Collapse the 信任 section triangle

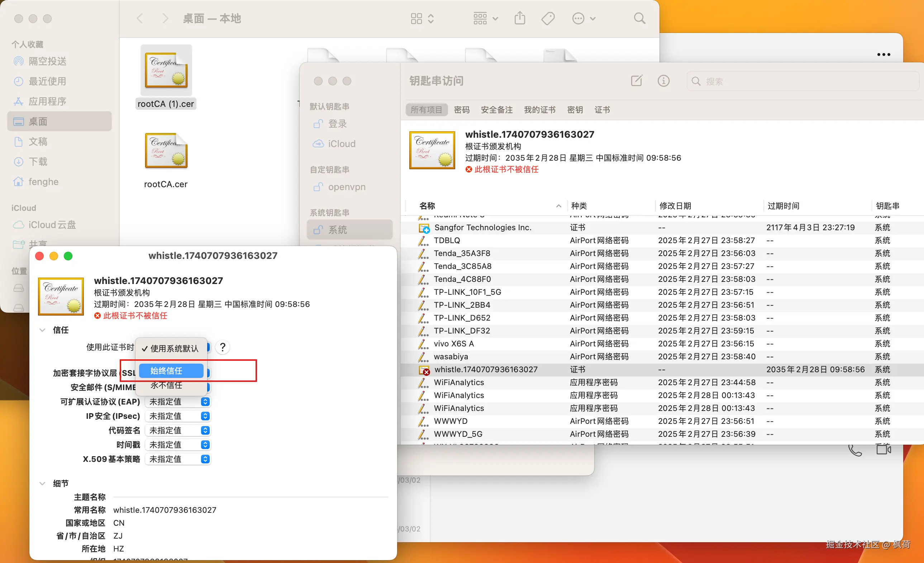(x=42, y=330)
